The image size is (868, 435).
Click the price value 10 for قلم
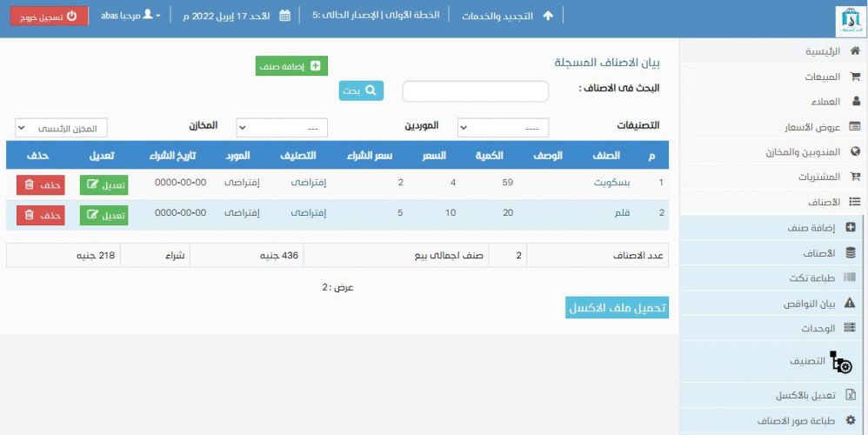[x=451, y=212]
